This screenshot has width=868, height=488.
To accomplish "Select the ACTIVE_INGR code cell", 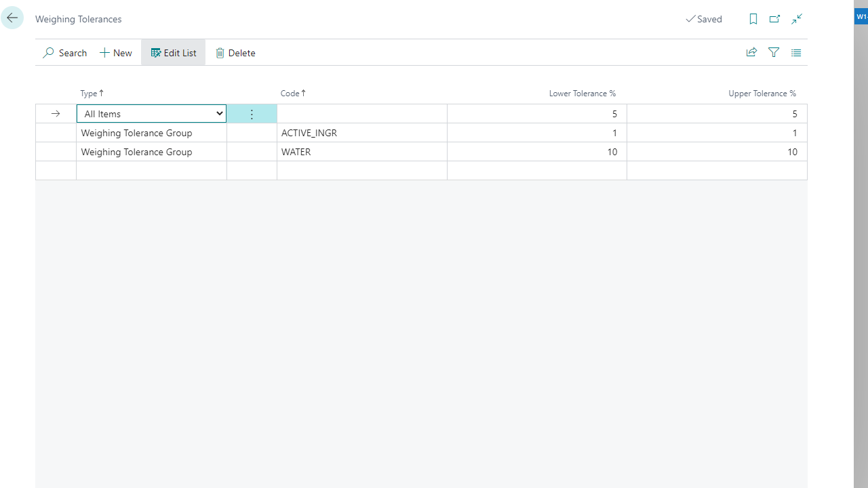I will point(361,133).
